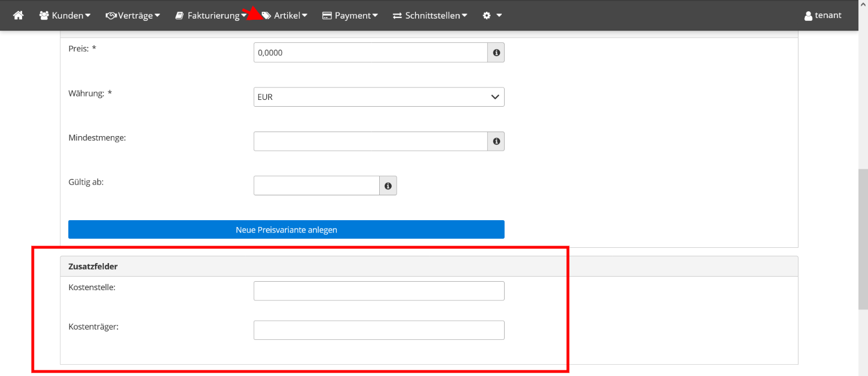Click the Kunden people icon

44,15
